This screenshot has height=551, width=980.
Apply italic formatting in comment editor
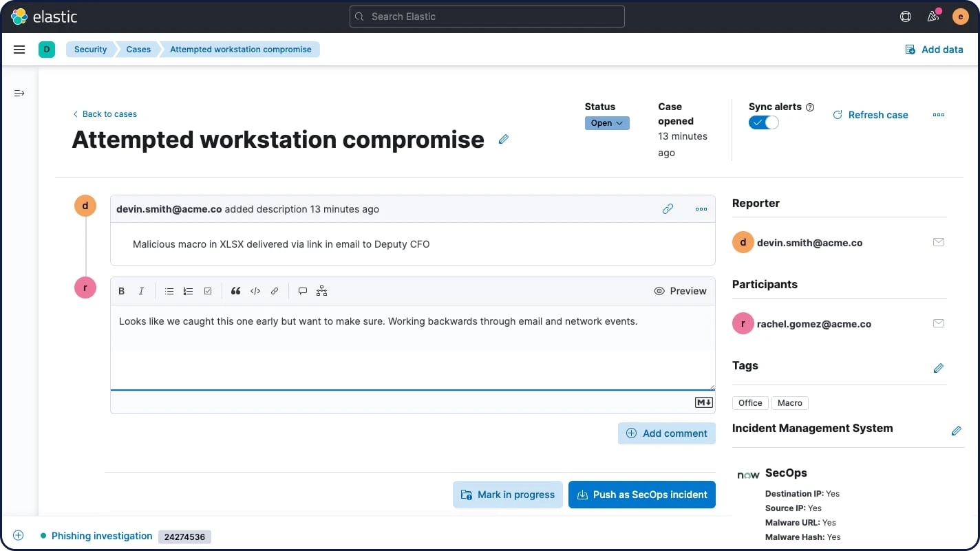(141, 291)
